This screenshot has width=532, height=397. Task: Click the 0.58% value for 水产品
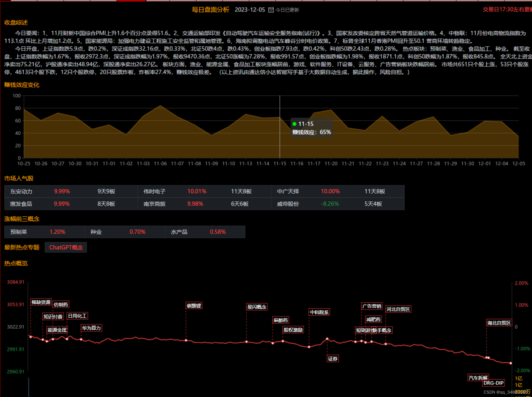218,232
